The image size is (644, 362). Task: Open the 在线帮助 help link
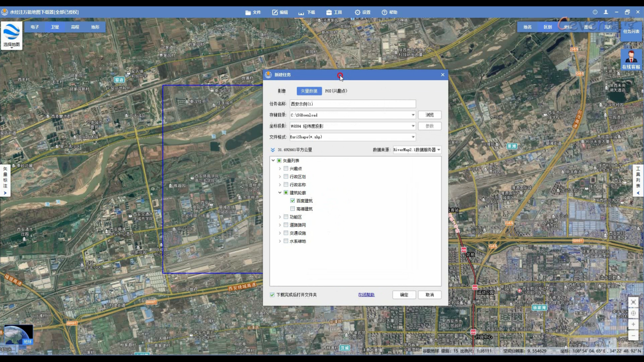[x=366, y=295]
